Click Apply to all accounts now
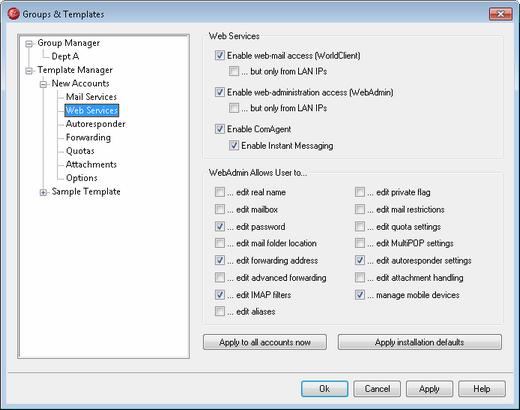The image size is (520, 410). (x=265, y=342)
